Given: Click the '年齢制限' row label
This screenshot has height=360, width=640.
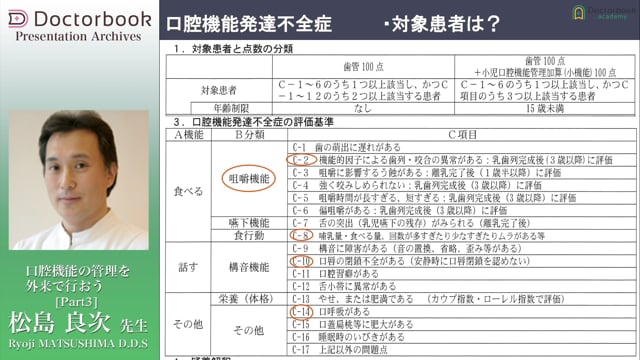Looking at the screenshot, I should point(231,108).
